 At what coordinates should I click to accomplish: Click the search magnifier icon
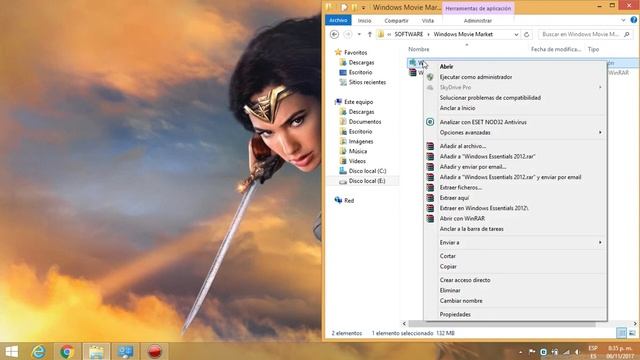coord(627,35)
